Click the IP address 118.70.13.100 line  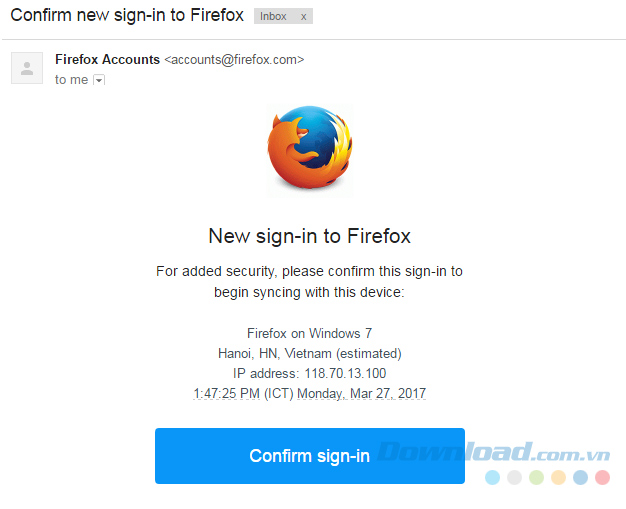click(x=310, y=373)
